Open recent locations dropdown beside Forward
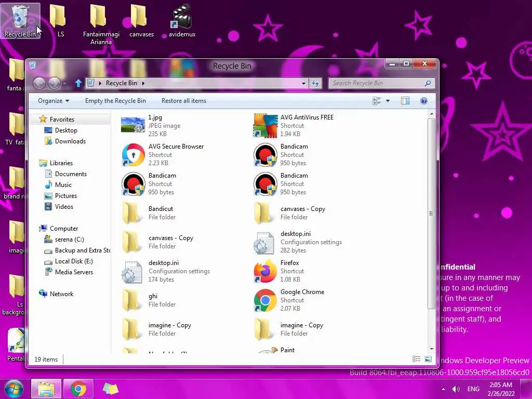Screen dimensions: 532x399 click(64, 83)
